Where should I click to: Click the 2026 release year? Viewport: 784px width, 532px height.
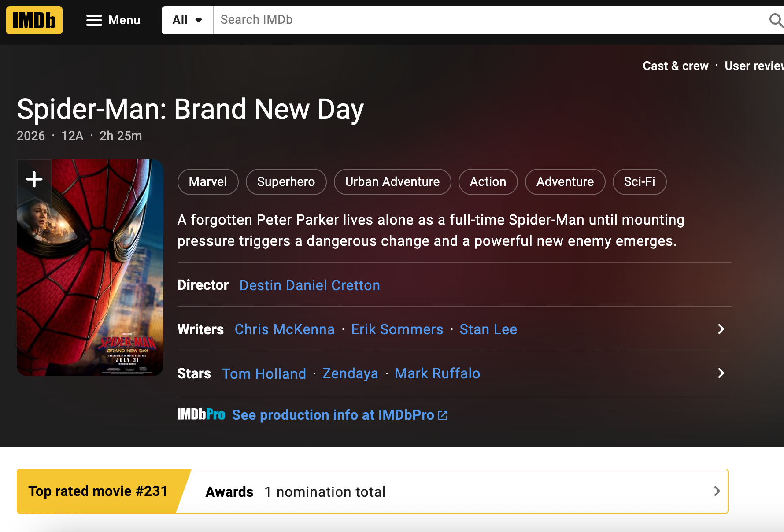pos(31,136)
